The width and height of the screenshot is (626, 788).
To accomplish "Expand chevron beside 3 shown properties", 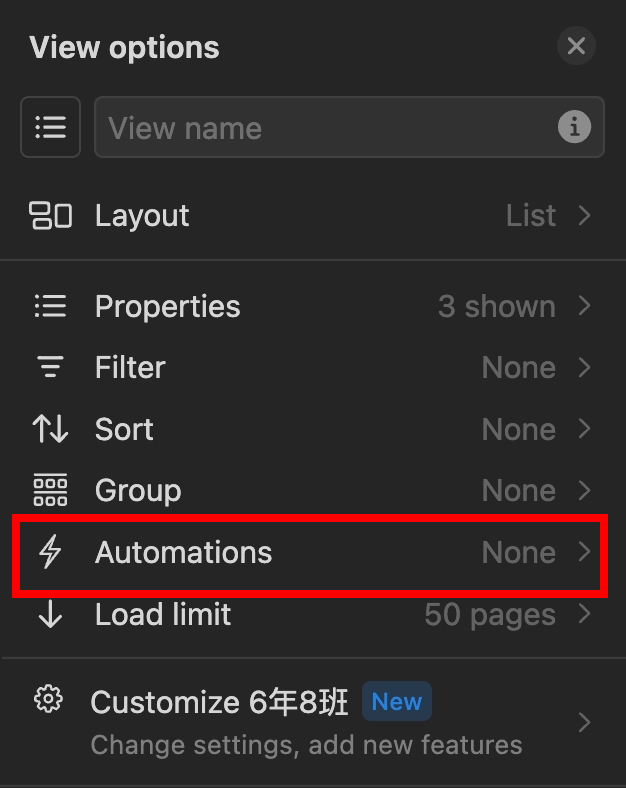I will 585,306.
